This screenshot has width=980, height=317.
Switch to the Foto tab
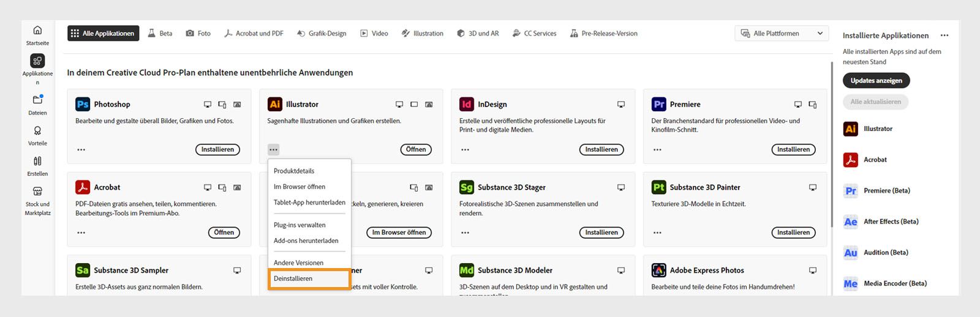[x=198, y=33]
